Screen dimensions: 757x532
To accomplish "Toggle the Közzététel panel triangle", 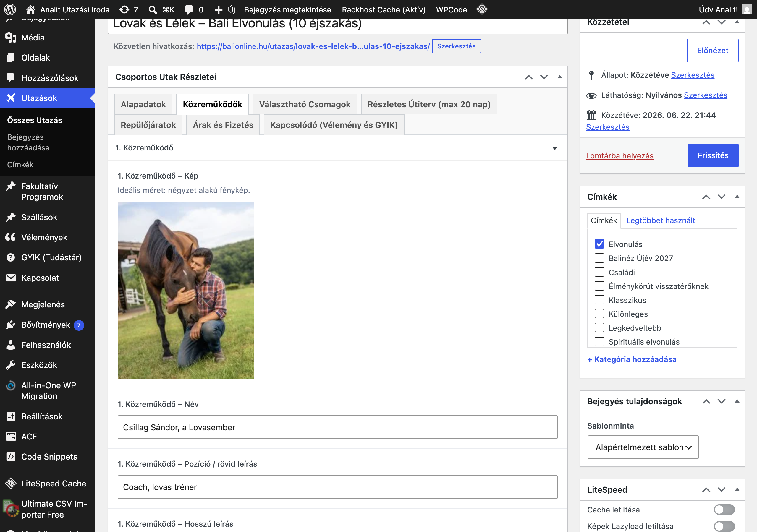I will 737,22.
